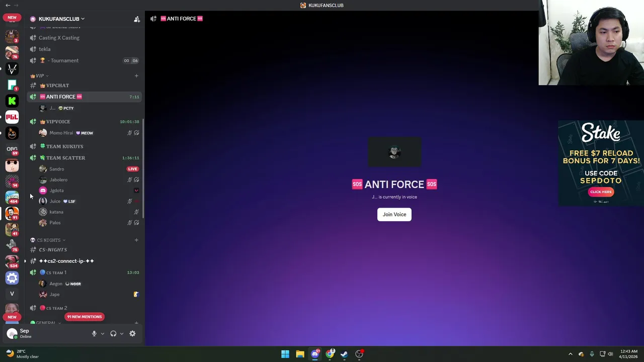This screenshot has width=644, height=362.
Task: Click Sandro's LIVE stream badge
Action: (x=132, y=169)
